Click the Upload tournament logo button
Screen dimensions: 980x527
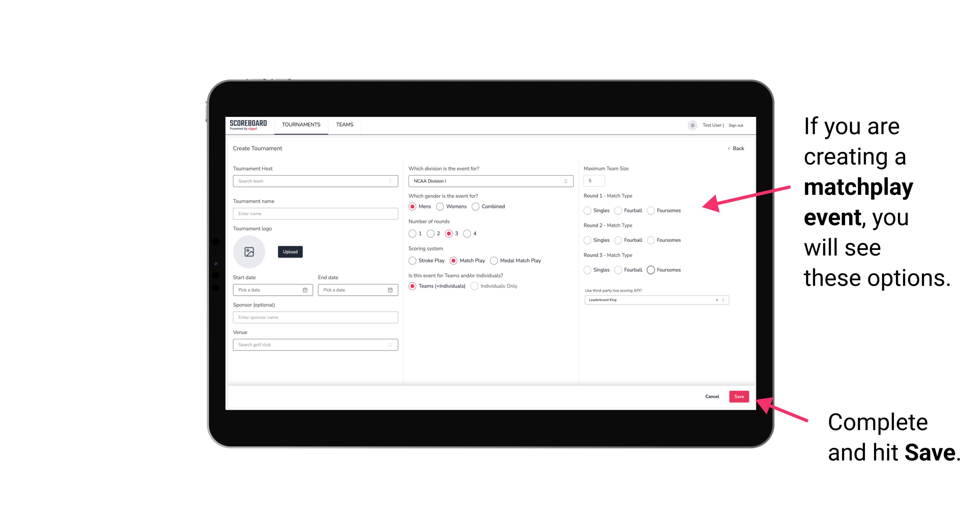(x=290, y=252)
